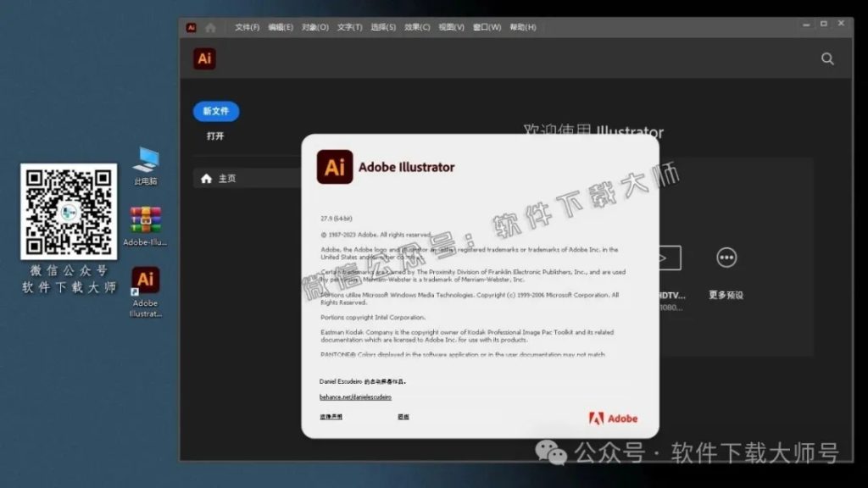Image resolution: width=868 pixels, height=488 pixels.
Task: Click the 新文件 (New File) button
Action: (214, 111)
